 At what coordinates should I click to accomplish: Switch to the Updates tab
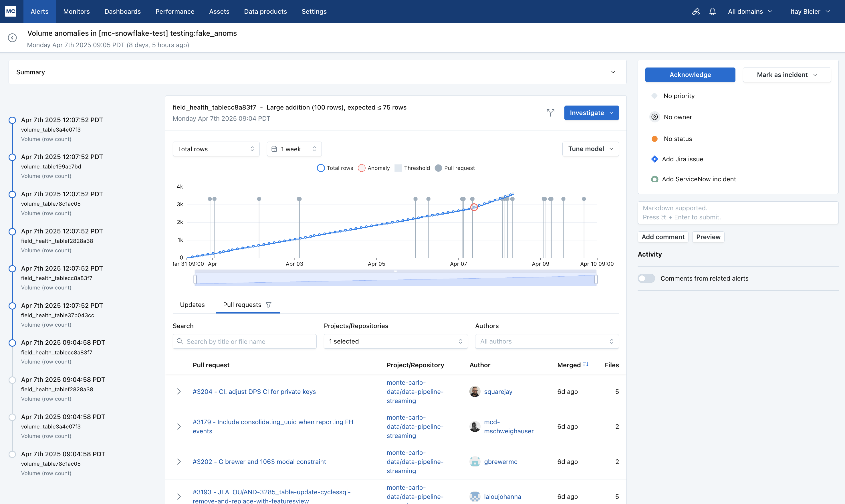pyautogui.click(x=192, y=305)
